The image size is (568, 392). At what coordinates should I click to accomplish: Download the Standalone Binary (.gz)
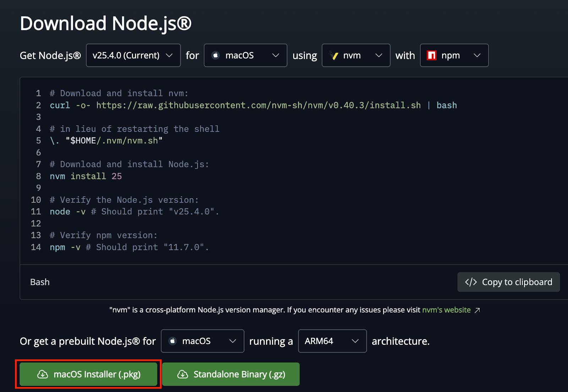pos(231,374)
